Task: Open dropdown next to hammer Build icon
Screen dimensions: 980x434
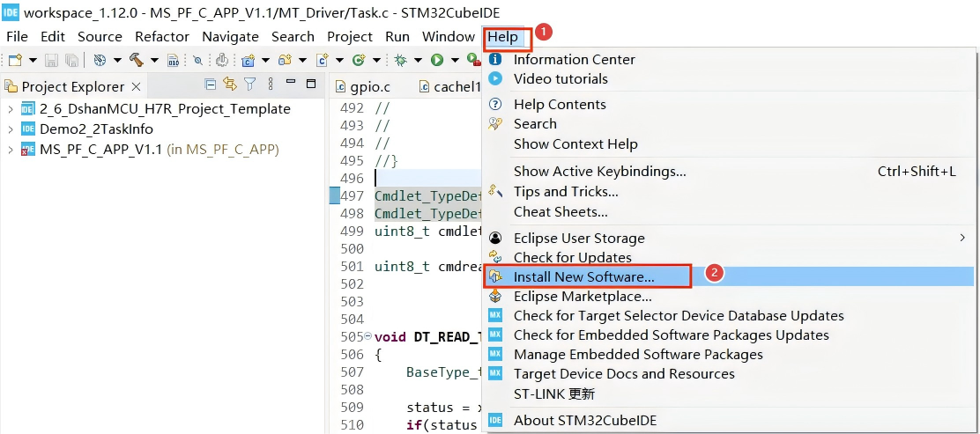Action: click(153, 61)
